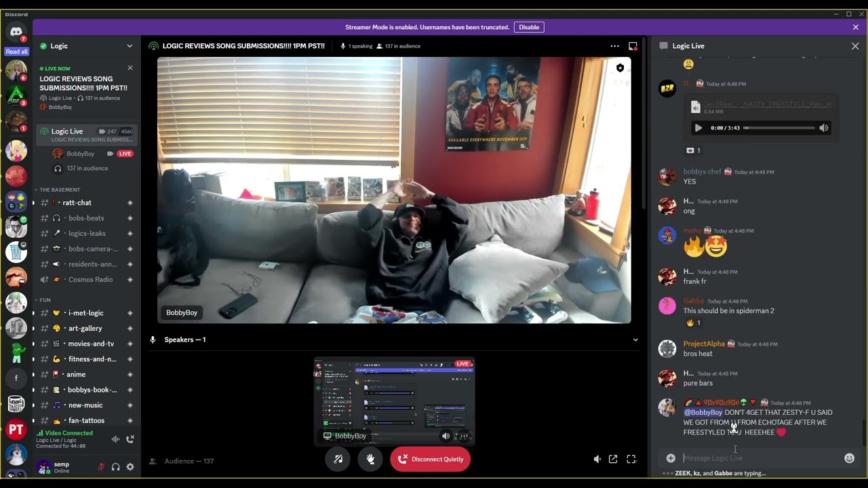Click the pop-out stage icon in header
Image resolution: width=868 pixels, height=488 pixels.
pos(633,46)
